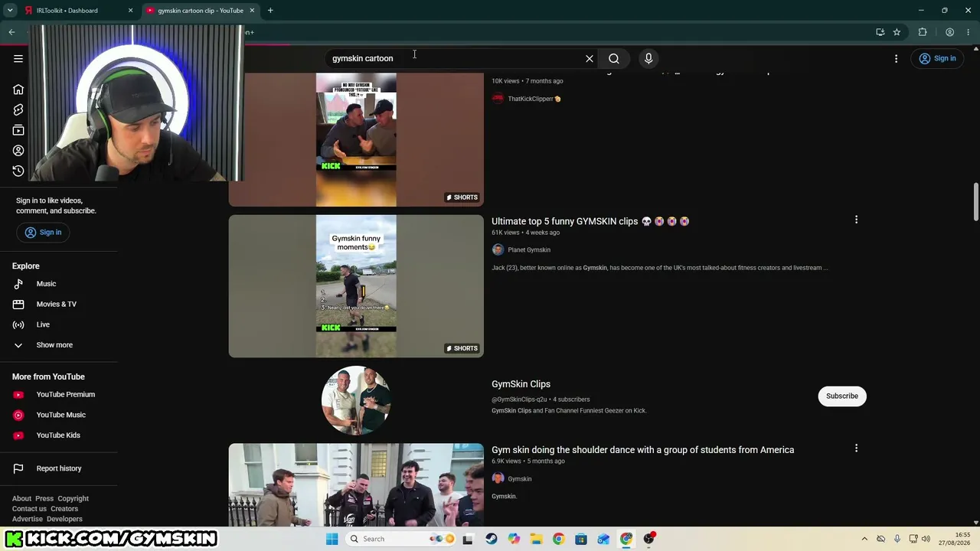The width and height of the screenshot is (980, 551).
Task: Click the Copyright footer link
Action: click(x=73, y=499)
